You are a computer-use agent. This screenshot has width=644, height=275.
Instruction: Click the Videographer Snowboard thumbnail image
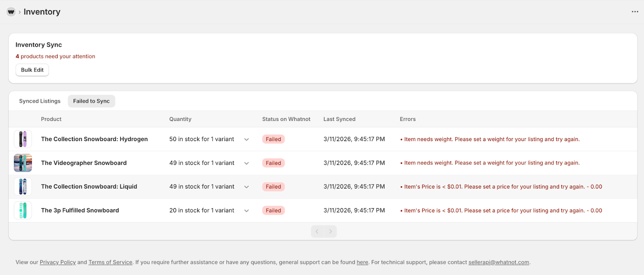pyautogui.click(x=23, y=163)
